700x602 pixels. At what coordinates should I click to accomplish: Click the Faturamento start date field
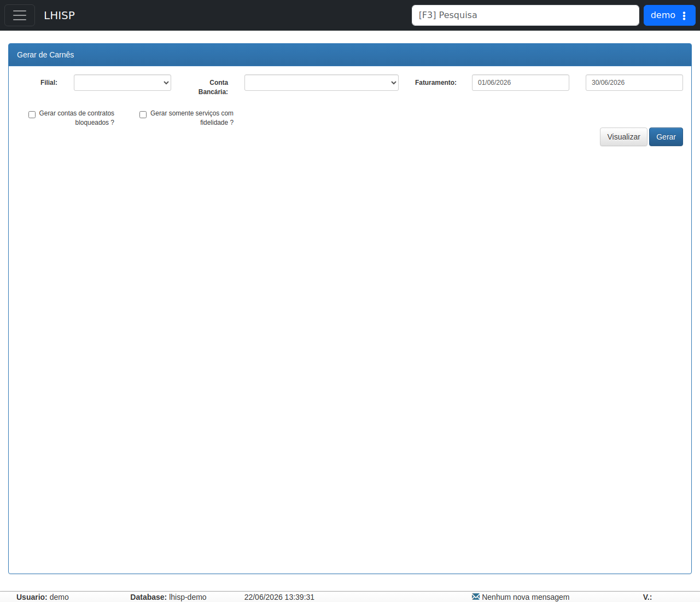pyautogui.click(x=521, y=83)
